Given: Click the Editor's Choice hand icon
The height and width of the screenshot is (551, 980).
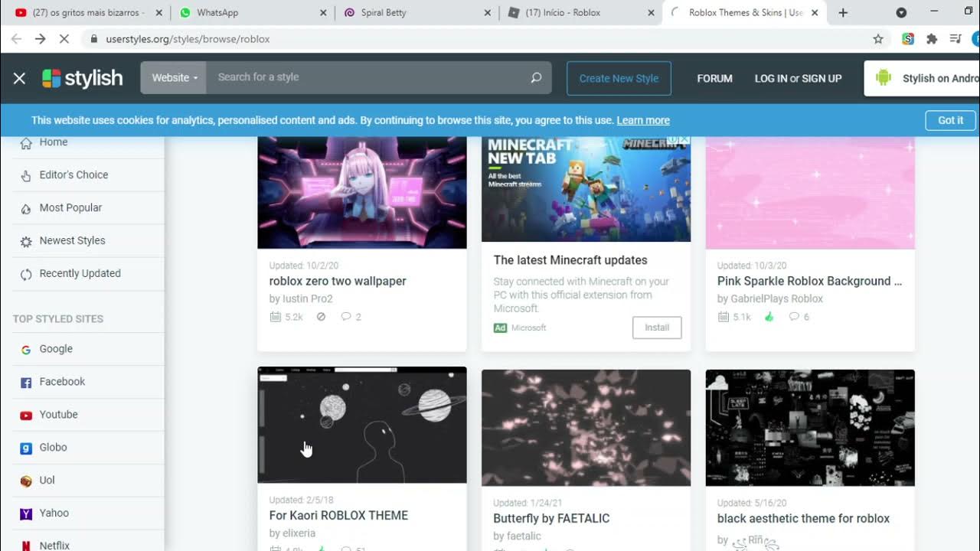Looking at the screenshot, I should 26,175.
